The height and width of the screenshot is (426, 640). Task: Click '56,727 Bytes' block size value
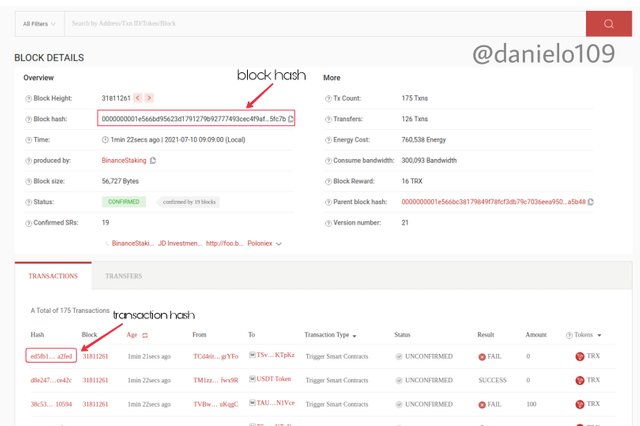(120, 181)
